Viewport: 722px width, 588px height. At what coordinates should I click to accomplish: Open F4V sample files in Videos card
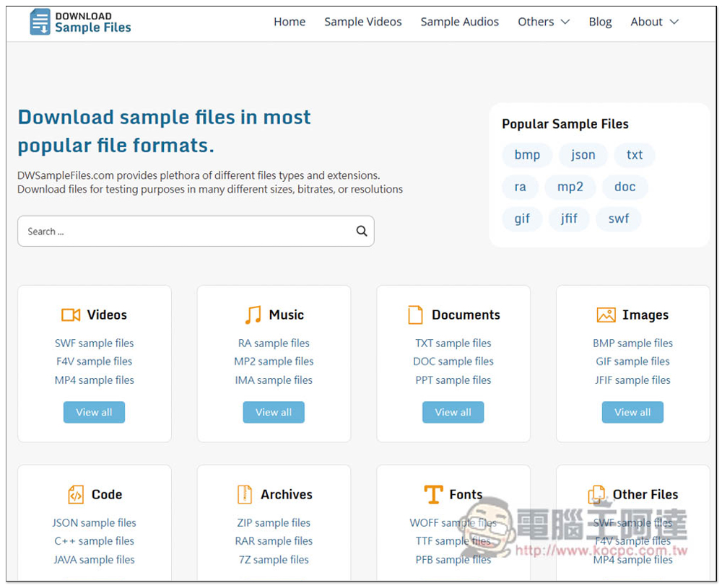click(94, 361)
